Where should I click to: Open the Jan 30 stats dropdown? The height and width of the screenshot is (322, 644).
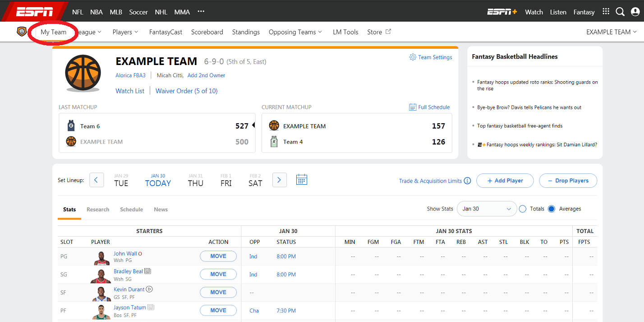(487, 209)
